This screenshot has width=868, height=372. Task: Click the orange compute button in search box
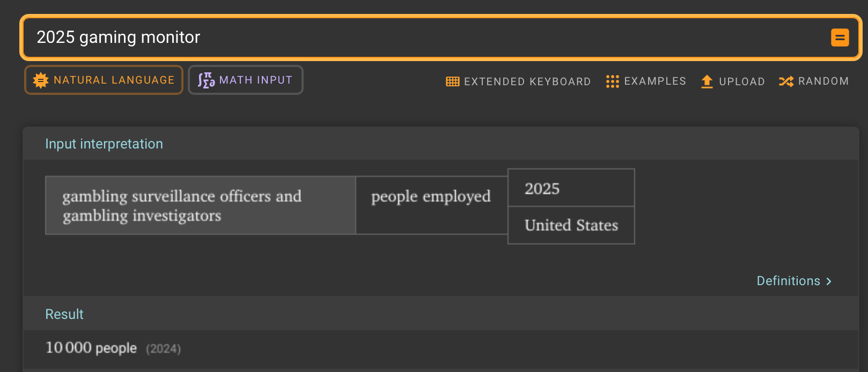pyautogui.click(x=840, y=38)
